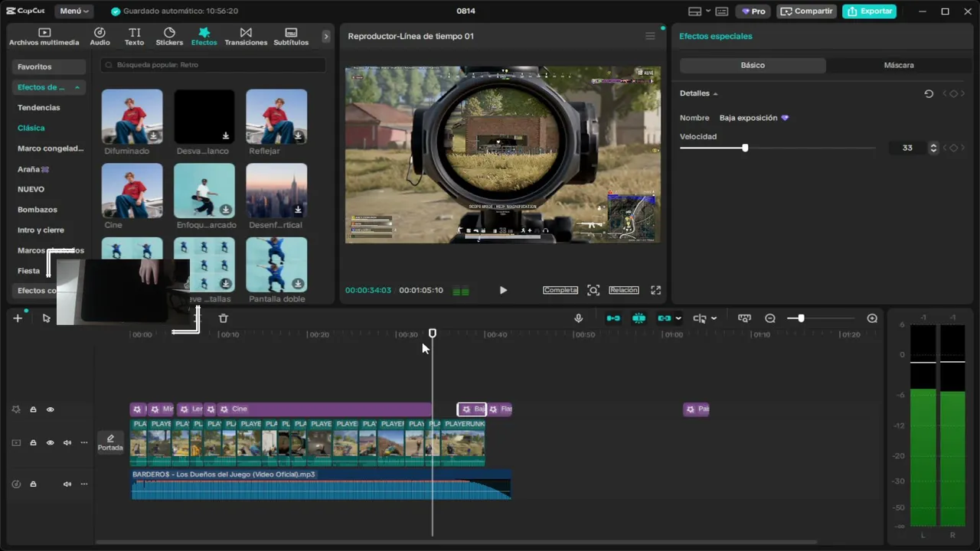Hide the effects track with eye icon
The height and width of the screenshot is (551, 980).
[x=51, y=409]
